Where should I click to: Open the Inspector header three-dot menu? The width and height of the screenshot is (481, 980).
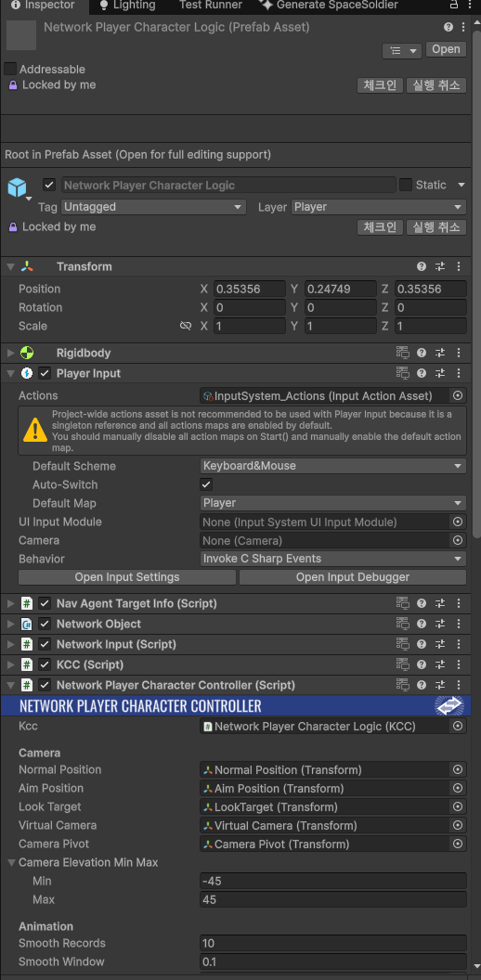462,28
